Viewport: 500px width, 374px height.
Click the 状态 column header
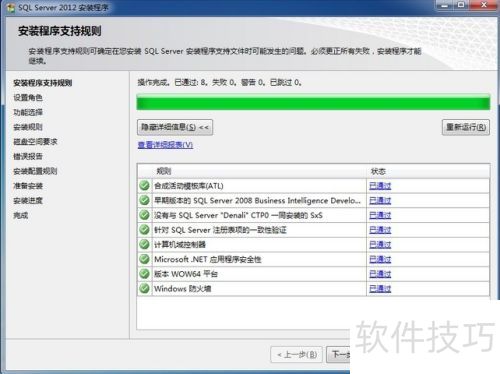(x=378, y=171)
